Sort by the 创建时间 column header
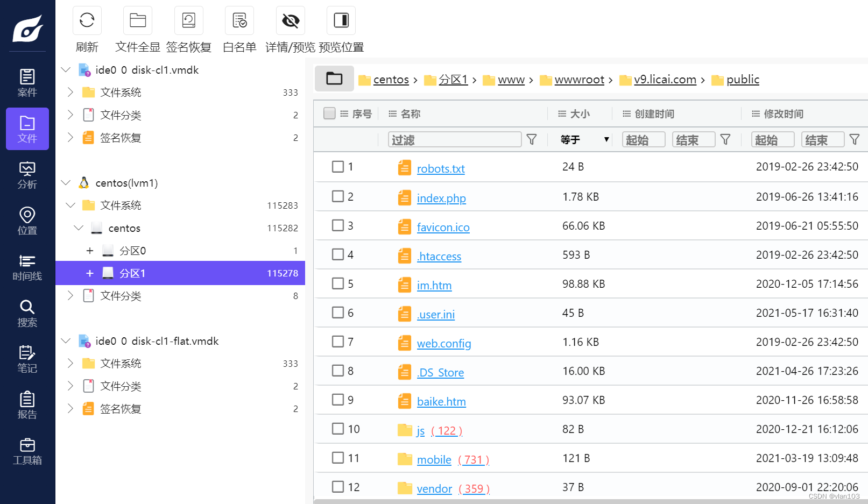The image size is (868, 504). [654, 113]
